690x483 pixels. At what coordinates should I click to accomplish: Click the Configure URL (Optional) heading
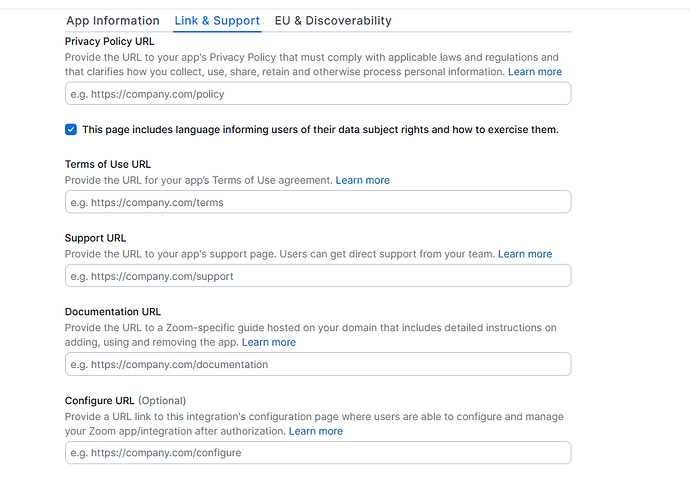(125, 401)
